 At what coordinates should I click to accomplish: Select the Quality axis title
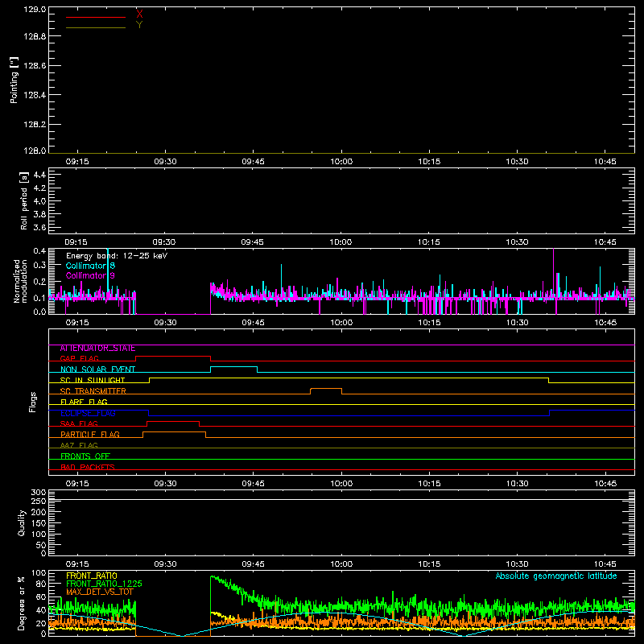22,522
